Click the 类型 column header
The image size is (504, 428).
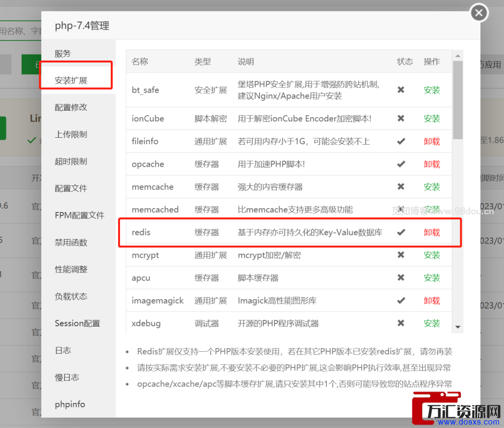(202, 61)
